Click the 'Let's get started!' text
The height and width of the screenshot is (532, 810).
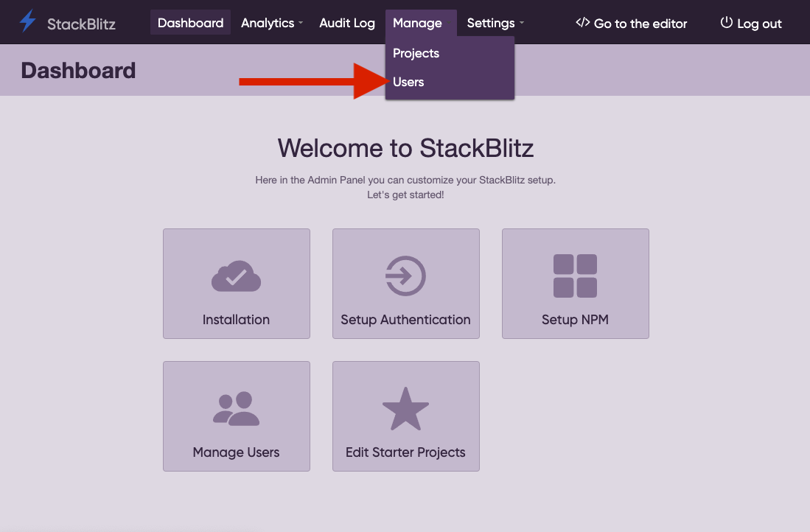tap(405, 195)
